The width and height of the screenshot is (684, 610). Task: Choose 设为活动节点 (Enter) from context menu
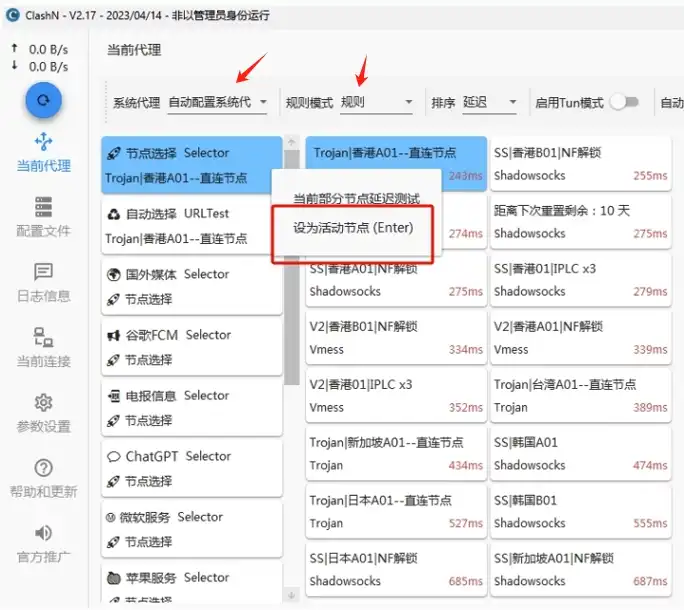pyautogui.click(x=353, y=228)
